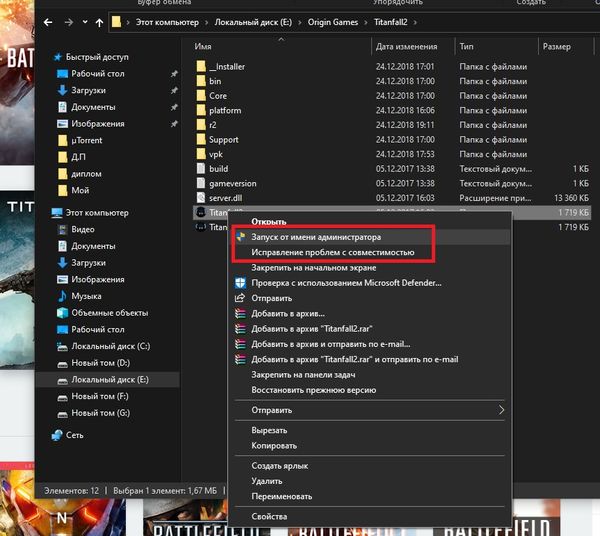Select the Support folder
The image size is (600, 536).
pyautogui.click(x=223, y=140)
